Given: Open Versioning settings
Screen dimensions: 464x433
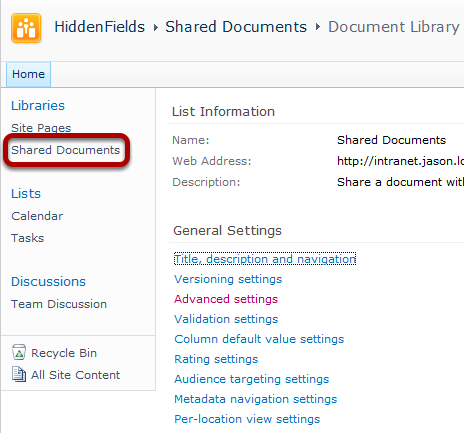Looking at the screenshot, I should point(228,279).
